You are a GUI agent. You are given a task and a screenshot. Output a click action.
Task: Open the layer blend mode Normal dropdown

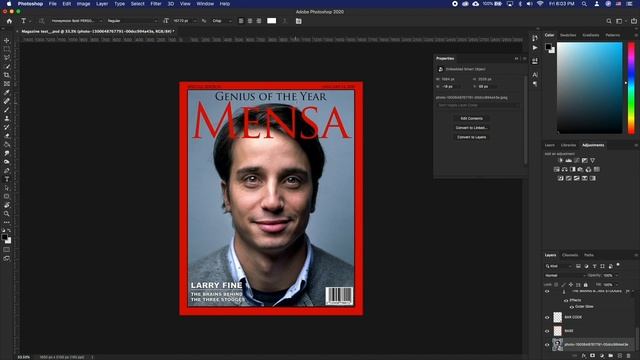coord(564,276)
